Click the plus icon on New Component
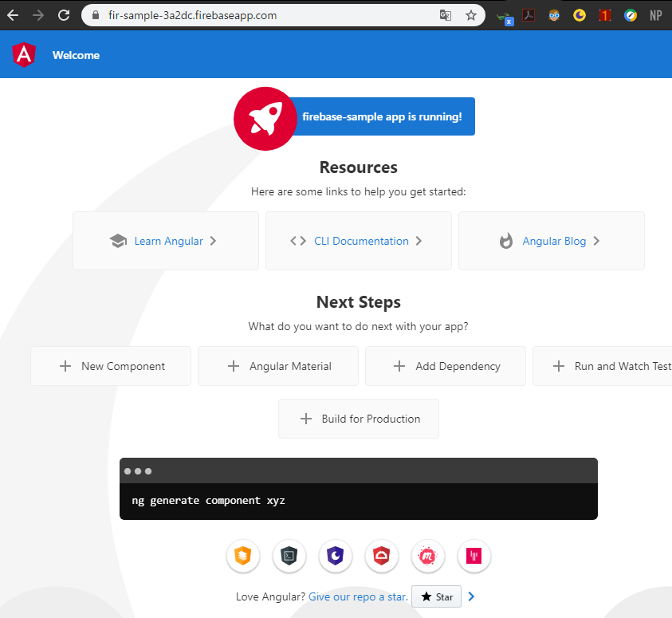672x618 pixels. 65,366
